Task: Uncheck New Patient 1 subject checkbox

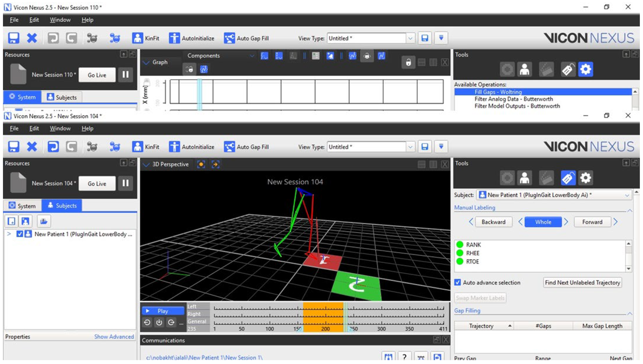Action: pyautogui.click(x=19, y=234)
